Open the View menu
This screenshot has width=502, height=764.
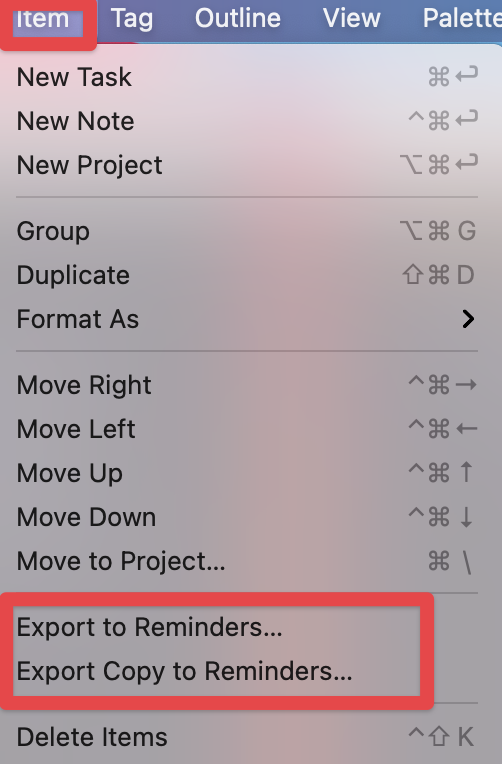coord(351,19)
